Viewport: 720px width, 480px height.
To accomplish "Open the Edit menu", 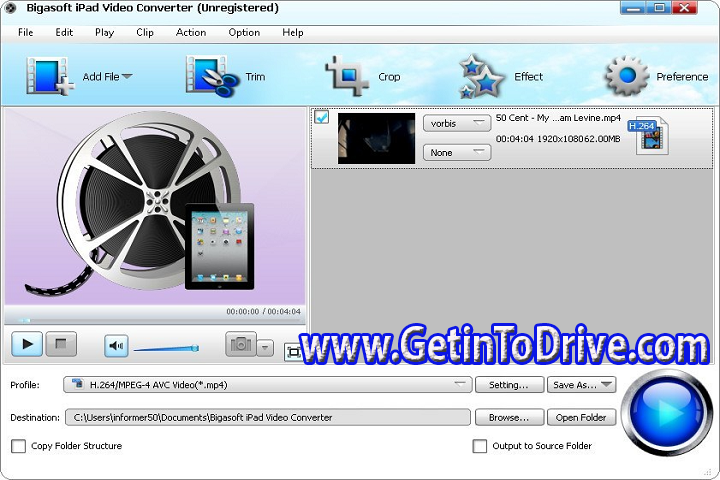I will pyautogui.click(x=64, y=33).
